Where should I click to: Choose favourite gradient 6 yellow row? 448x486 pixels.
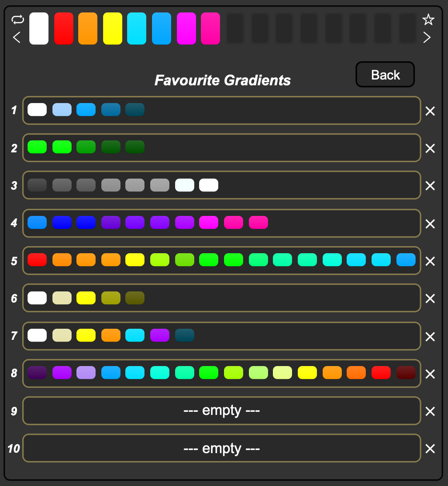tap(222, 298)
